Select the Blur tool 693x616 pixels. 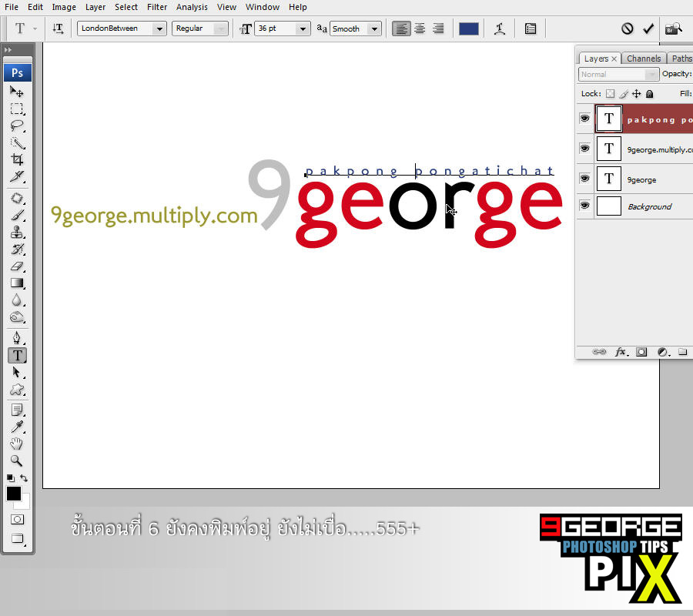(17, 300)
